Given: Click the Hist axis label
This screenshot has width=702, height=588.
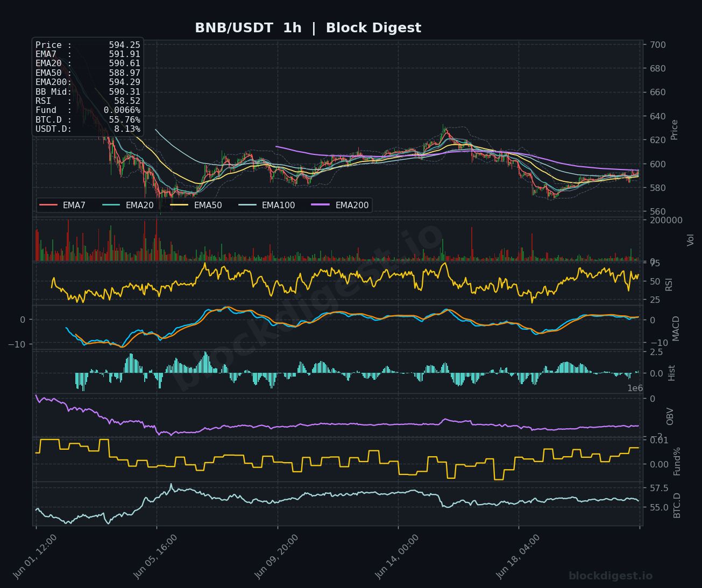Looking at the screenshot, I should click(x=672, y=373).
